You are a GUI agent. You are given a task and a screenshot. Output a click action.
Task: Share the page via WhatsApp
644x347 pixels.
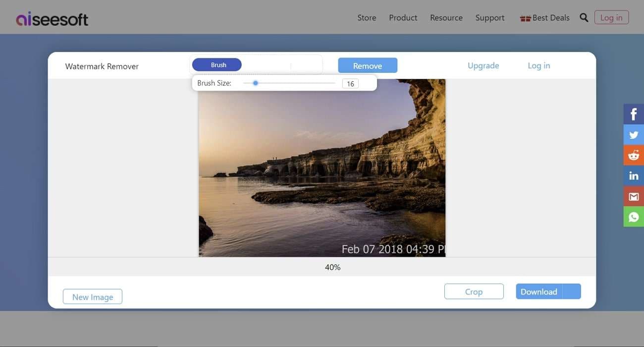633,216
